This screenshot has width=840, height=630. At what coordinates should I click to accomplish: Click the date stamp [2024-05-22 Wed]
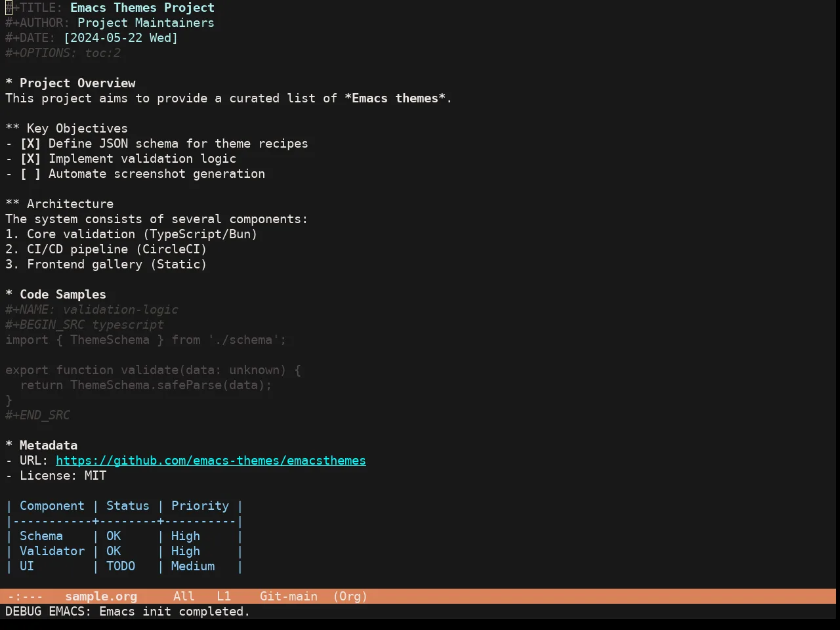(x=121, y=38)
